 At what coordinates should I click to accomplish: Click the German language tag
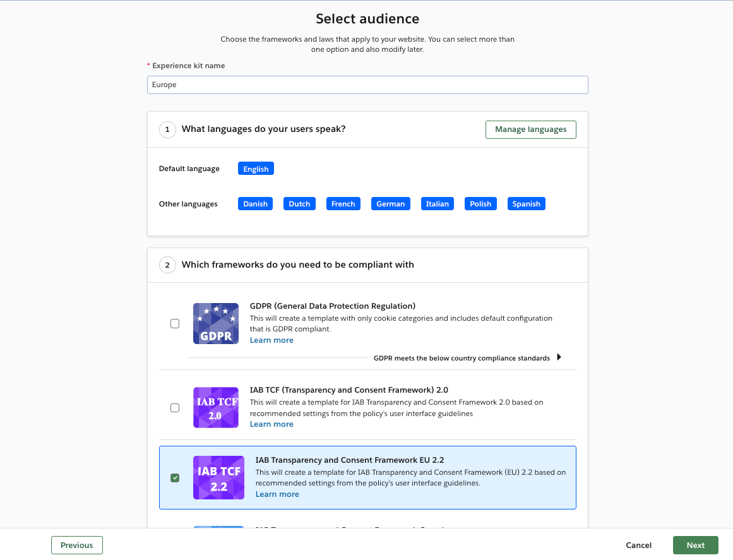point(390,204)
